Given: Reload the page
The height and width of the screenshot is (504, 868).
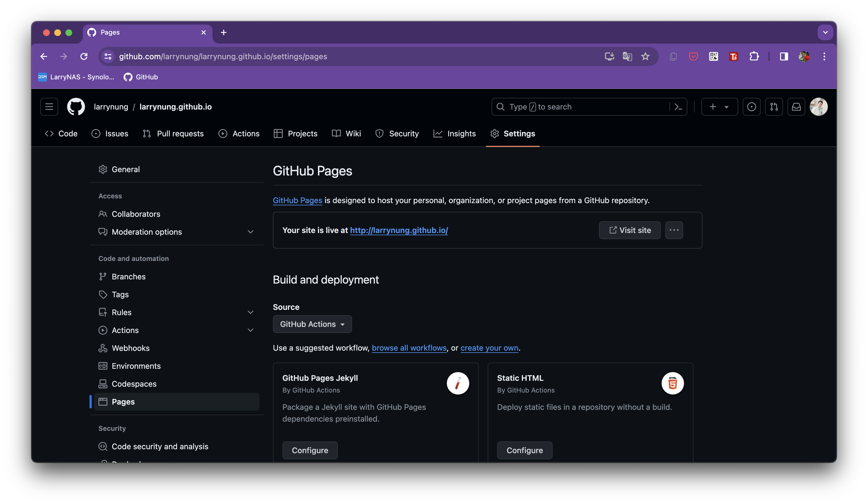Looking at the screenshot, I should (x=84, y=56).
